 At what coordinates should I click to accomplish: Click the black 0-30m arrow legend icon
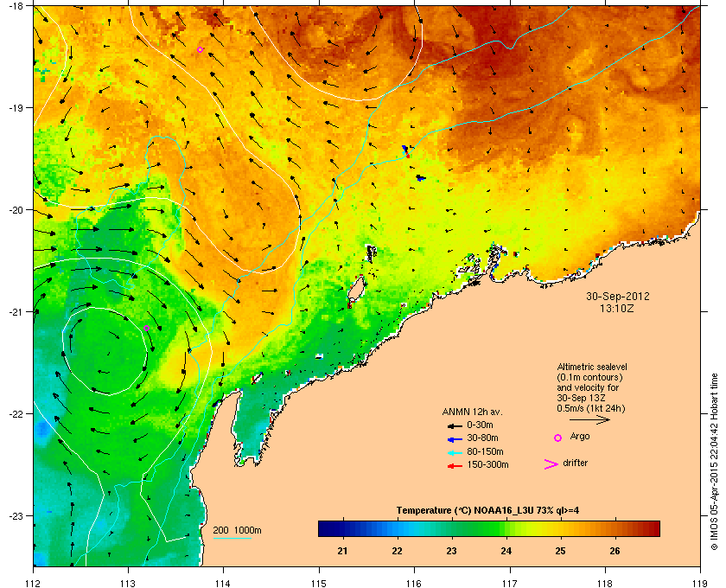pos(455,425)
